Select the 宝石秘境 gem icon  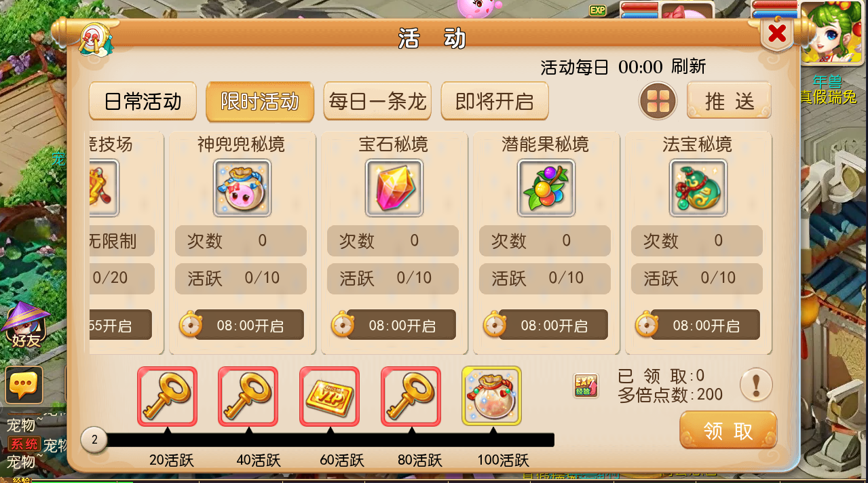[x=394, y=188]
